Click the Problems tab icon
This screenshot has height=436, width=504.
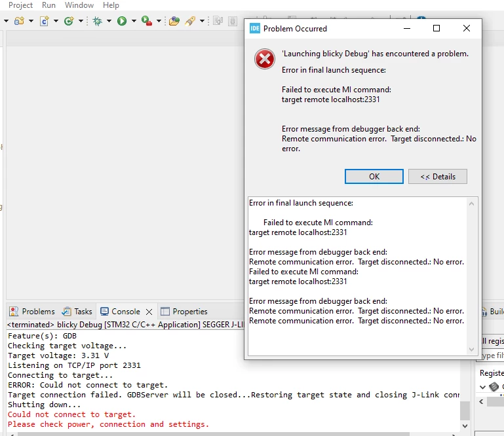14,312
